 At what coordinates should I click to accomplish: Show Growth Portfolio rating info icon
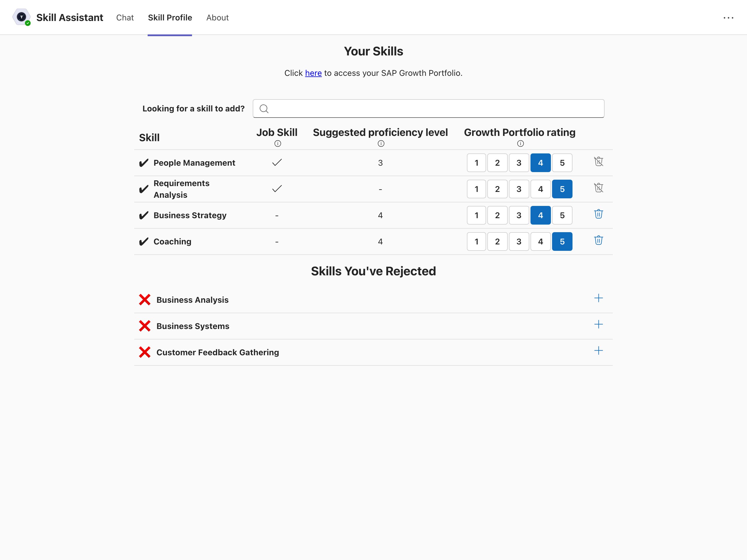(520, 143)
